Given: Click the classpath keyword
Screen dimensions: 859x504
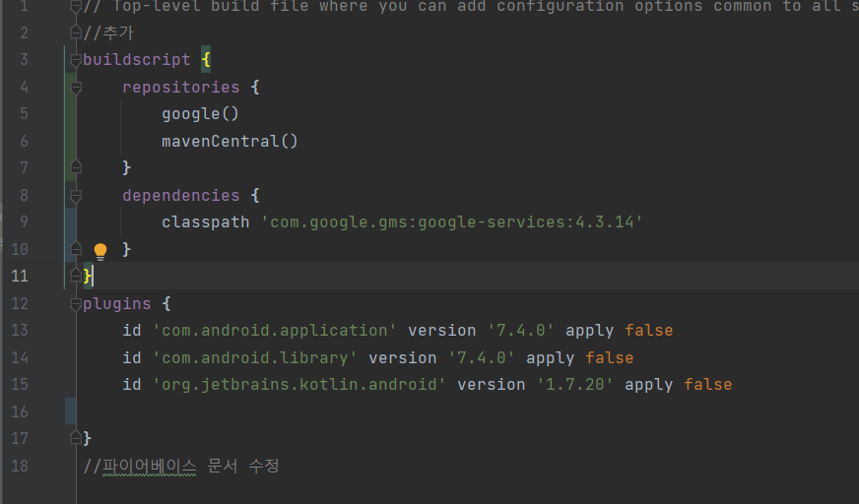Looking at the screenshot, I should (x=206, y=222).
